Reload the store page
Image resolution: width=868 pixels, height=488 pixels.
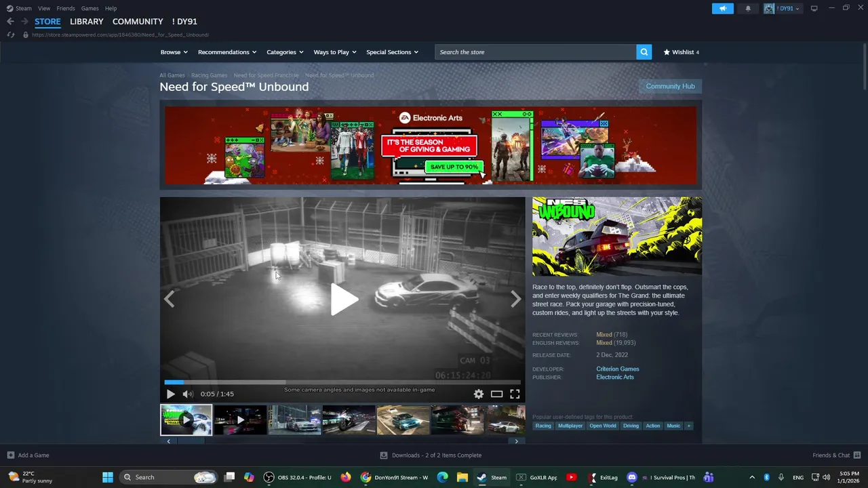(11, 35)
